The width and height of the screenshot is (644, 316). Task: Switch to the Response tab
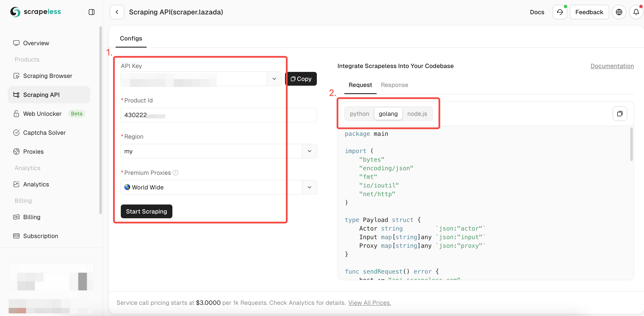(x=394, y=85)
